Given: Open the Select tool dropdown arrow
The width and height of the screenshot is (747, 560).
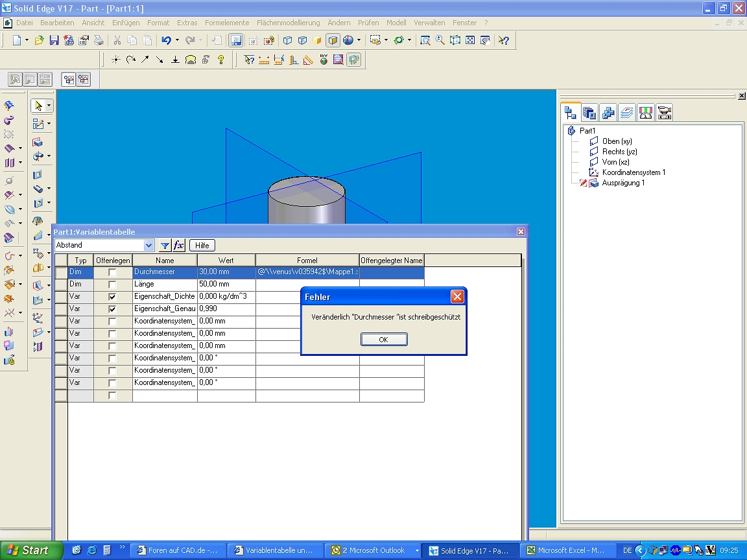Looking at the screenshot, I should coord(49,106).
